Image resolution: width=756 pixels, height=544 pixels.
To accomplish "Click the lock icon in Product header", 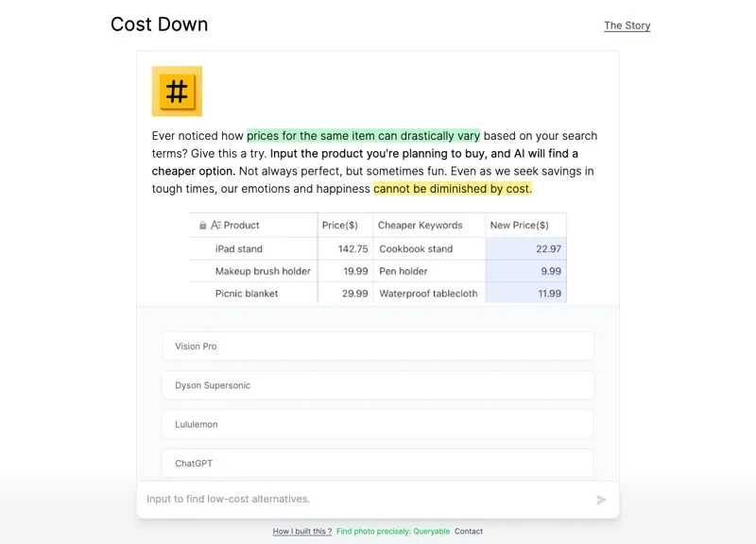I will coord(203,226).
